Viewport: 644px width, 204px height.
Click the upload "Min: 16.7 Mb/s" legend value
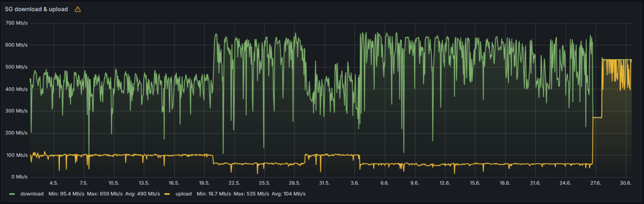214,194
